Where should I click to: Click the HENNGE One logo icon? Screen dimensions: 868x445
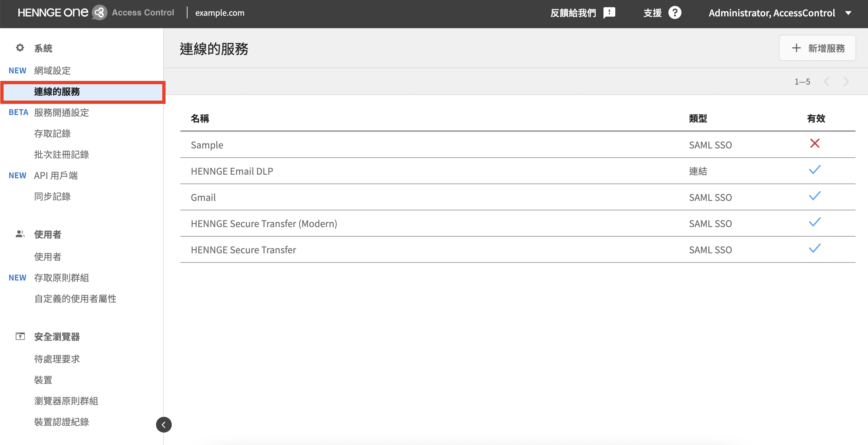click(99, 13)
